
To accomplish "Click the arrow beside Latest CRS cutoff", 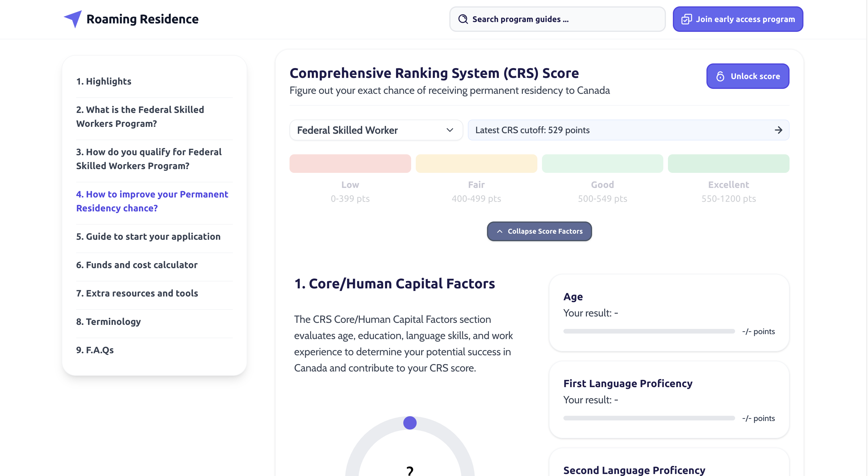I will point(778,130).
